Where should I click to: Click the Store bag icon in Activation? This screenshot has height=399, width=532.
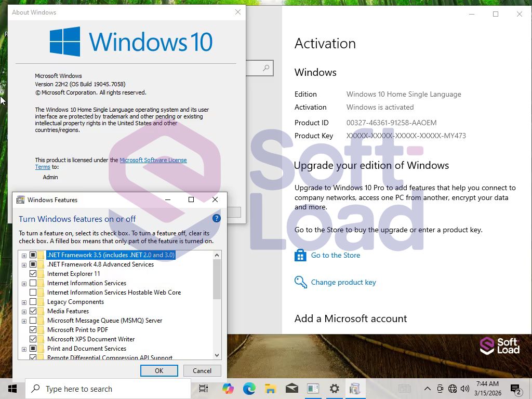[x=300, y=255]
